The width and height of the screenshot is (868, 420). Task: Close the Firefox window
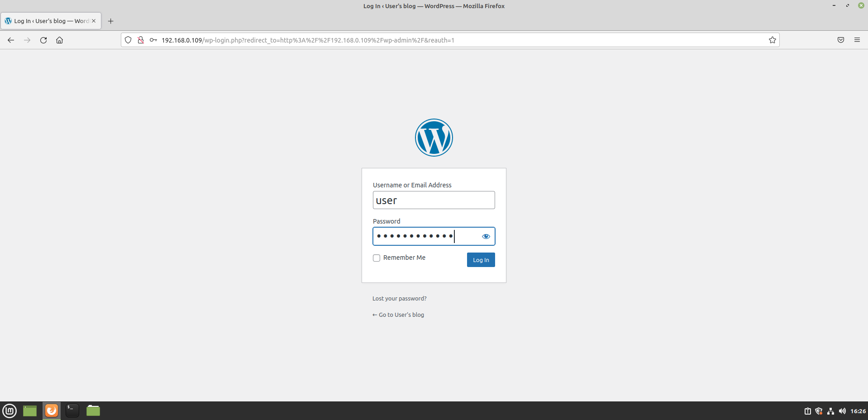[861, 5]
